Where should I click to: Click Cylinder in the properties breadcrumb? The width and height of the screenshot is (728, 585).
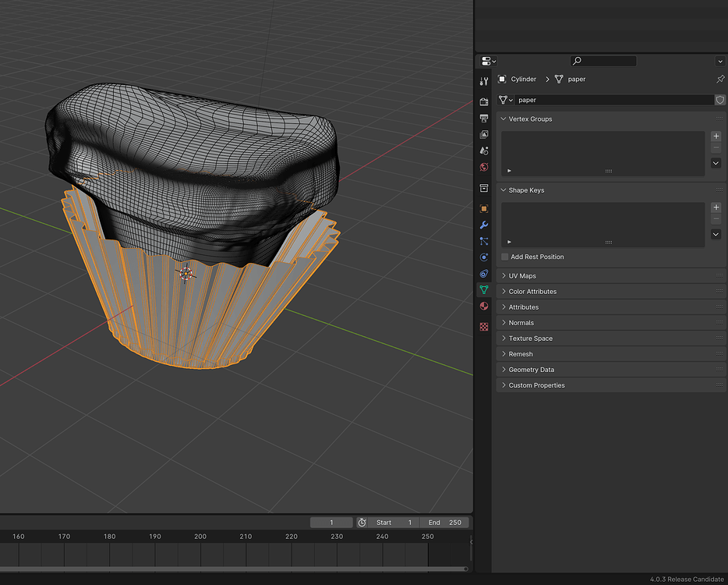click(x=523, y=79)
